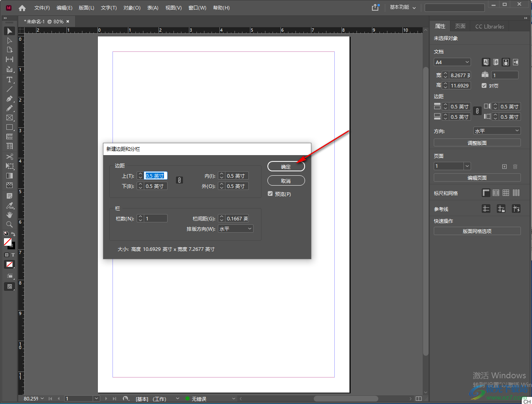
Task: Click the 调整版面 button
Action: (477, 143)
